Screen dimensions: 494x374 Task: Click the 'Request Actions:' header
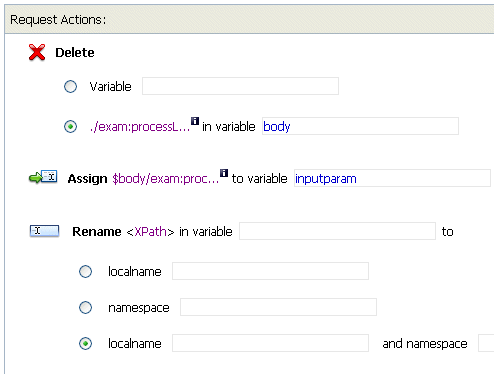pos(58,20)
